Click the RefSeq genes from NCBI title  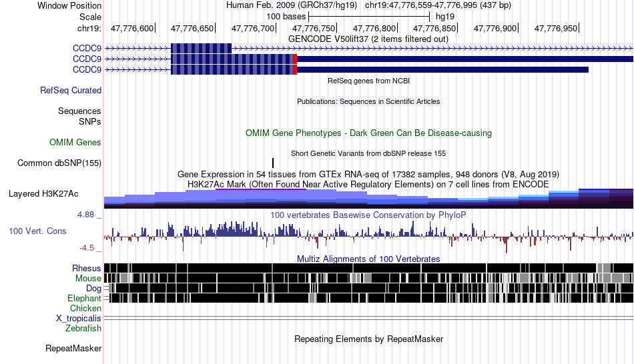(369, 81)
